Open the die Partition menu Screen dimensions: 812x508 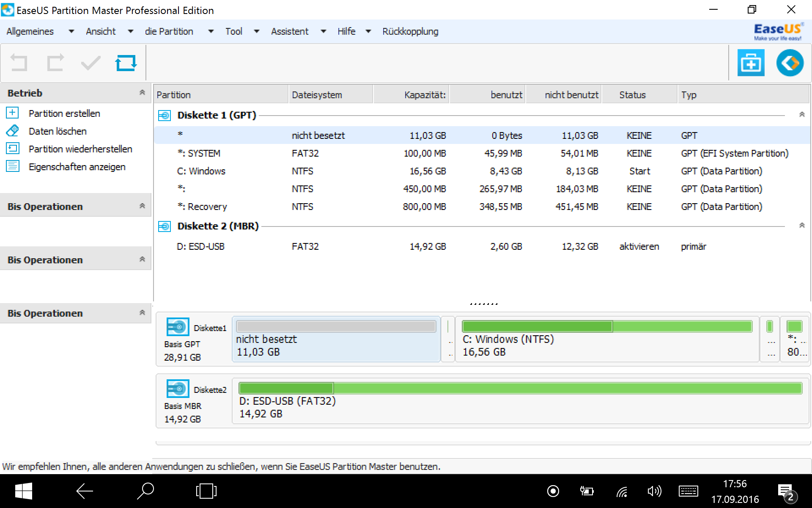coord(169,31)
